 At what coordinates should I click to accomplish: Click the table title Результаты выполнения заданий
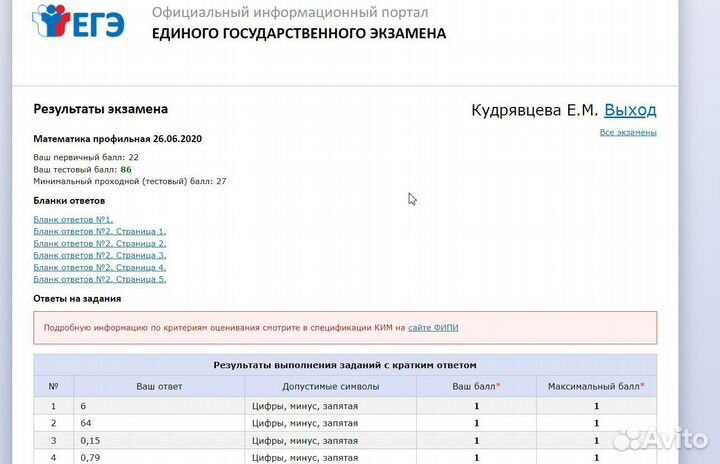tap(345, 365)
